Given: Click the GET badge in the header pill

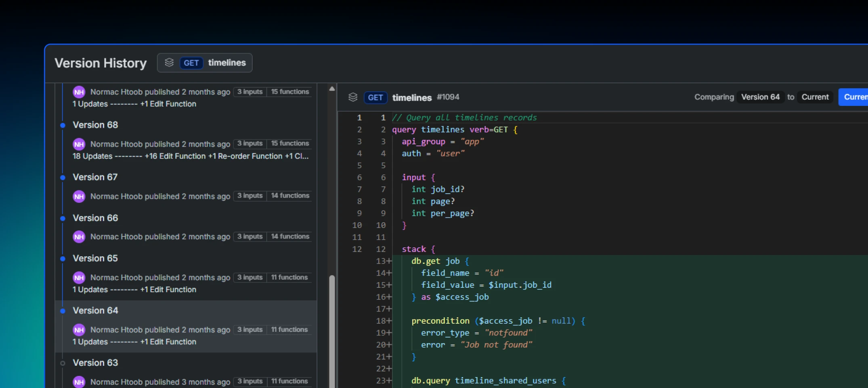Looking at the screenshot, I should 191,63.
